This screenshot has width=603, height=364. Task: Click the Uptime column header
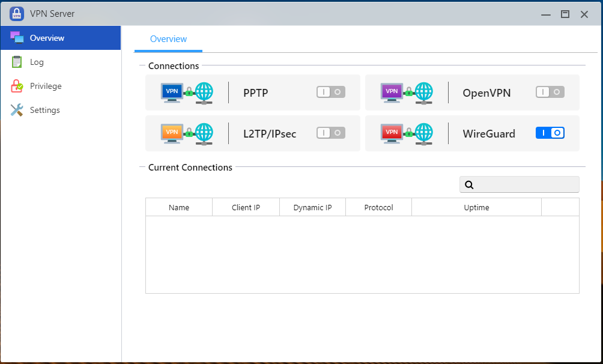point(476,207)
